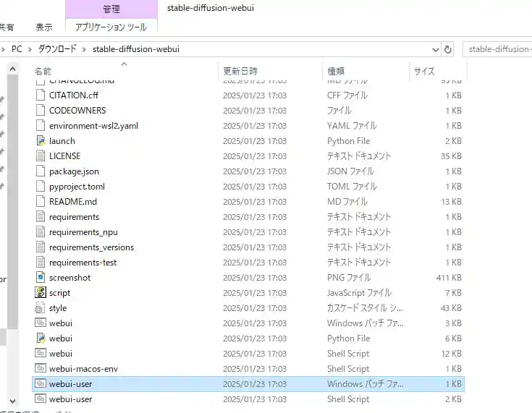Click the search box for stable-diffusion-webui
Image resolution: width=532 pixels, height=413 pixels.
pyautogui.click(x=497, y=49)
